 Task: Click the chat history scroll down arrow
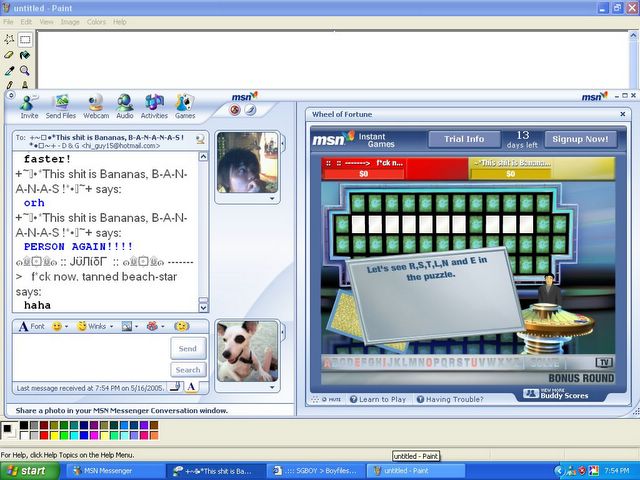[203, 308]
